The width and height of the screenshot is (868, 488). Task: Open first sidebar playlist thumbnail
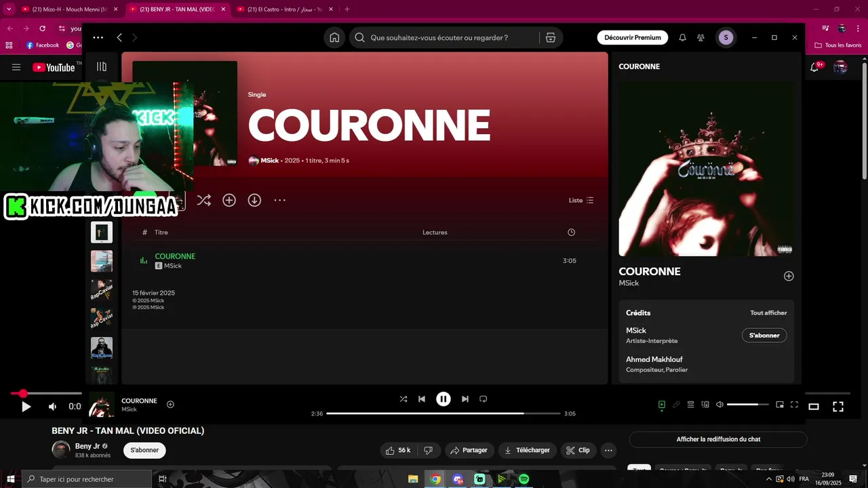[x=102, y=232]
